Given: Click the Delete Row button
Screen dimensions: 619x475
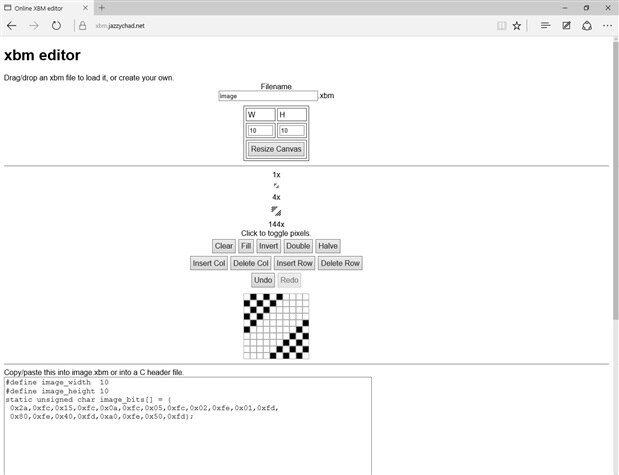Looking at the screenshot, I should point(340,263).
